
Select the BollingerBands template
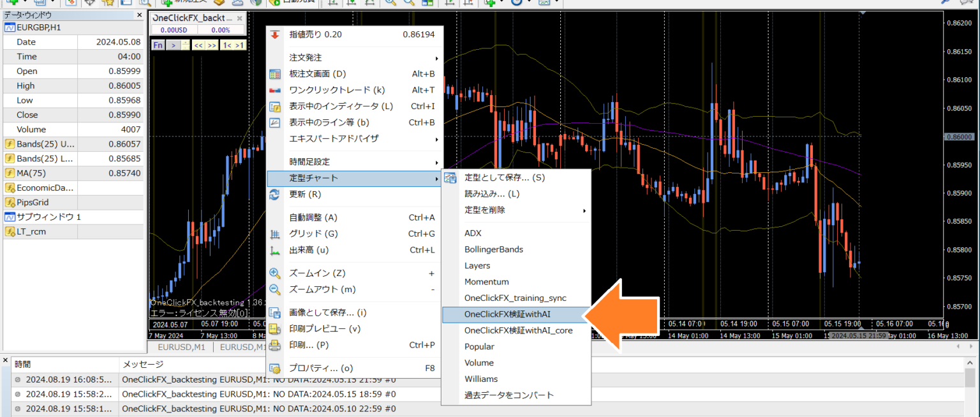pyautogui.click(x=493, y=249)
